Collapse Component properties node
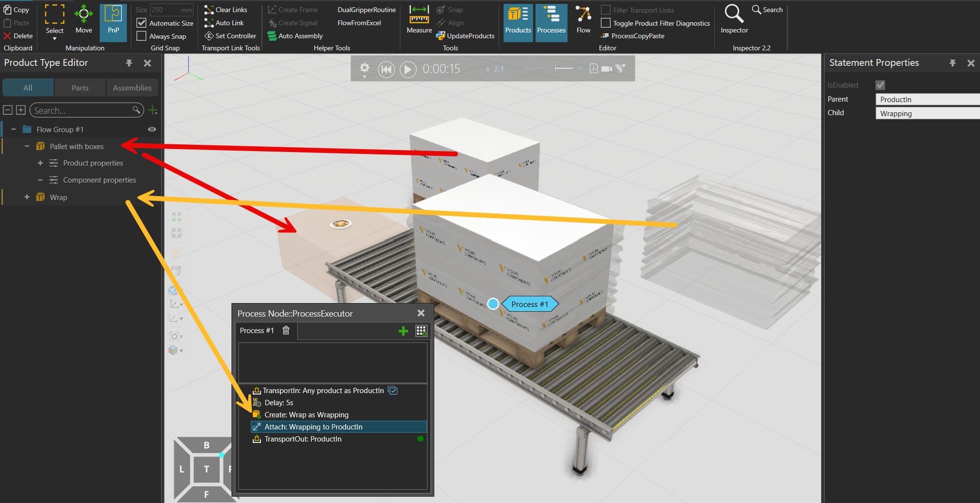 coord(40,180)
